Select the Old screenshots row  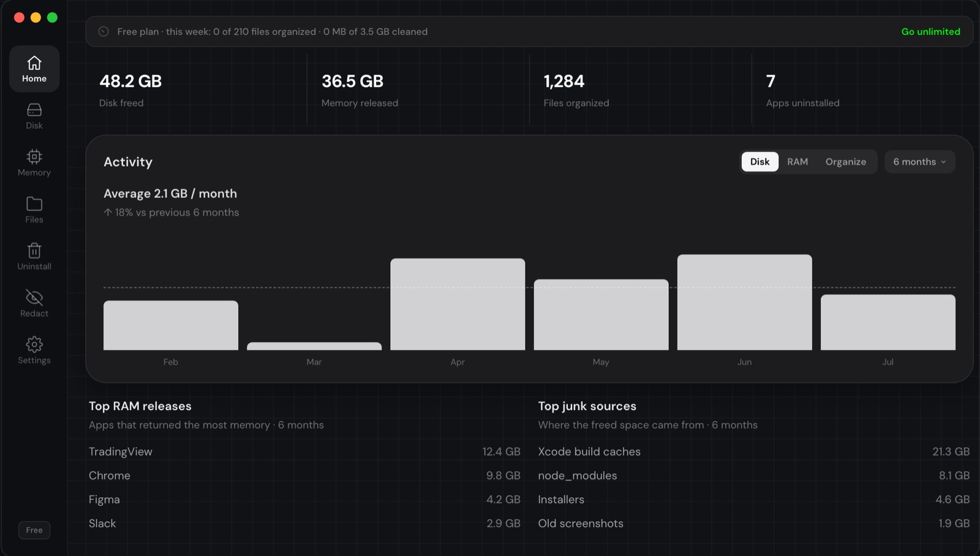(x=754, y=524)
